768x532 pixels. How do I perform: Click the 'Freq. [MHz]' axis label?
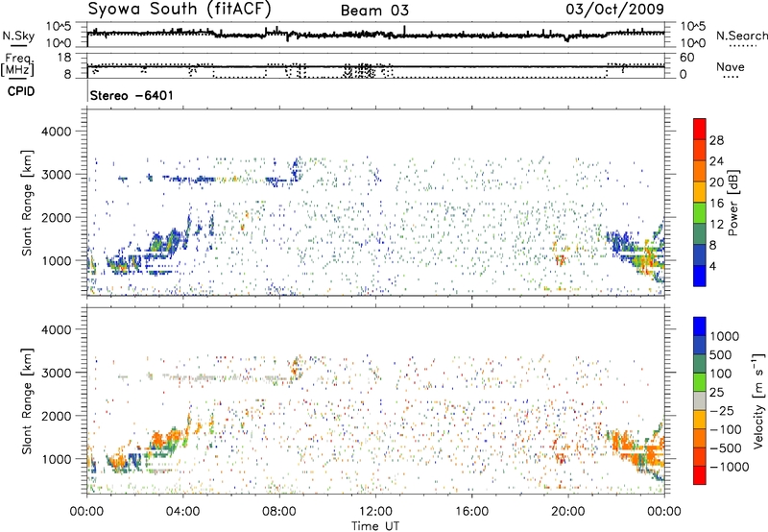17,64
